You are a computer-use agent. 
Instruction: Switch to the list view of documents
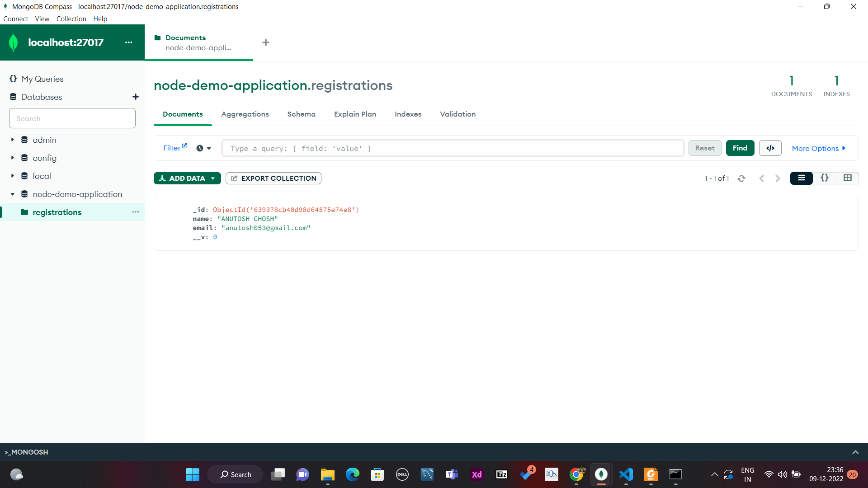coord(801,178)
